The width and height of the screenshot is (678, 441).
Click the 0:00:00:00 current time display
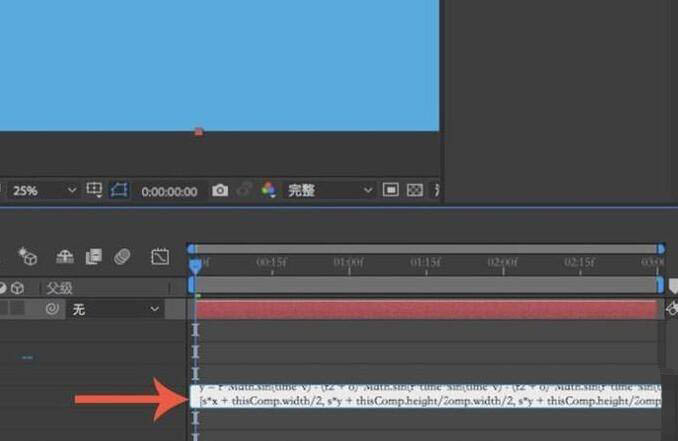169,191
